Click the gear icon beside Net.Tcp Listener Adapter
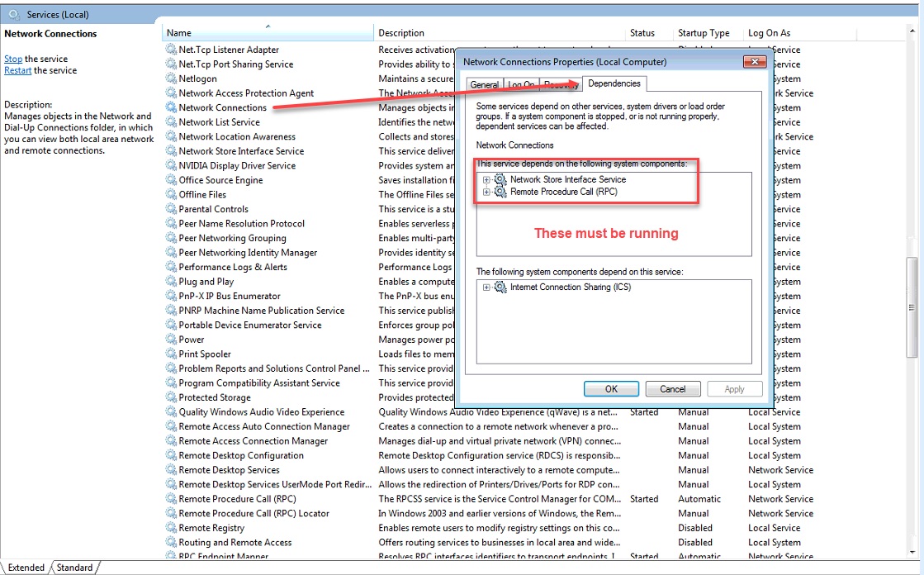 171,50
